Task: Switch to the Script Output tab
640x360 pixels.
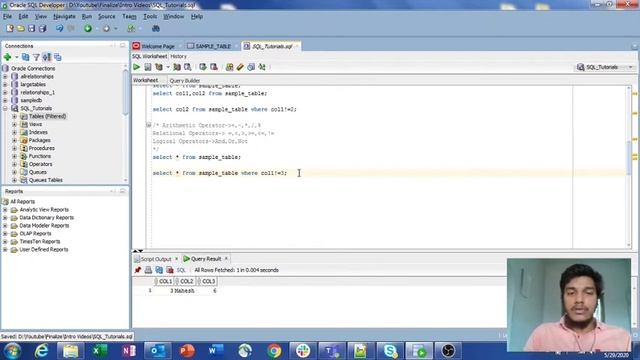Action: click(156, 259)
